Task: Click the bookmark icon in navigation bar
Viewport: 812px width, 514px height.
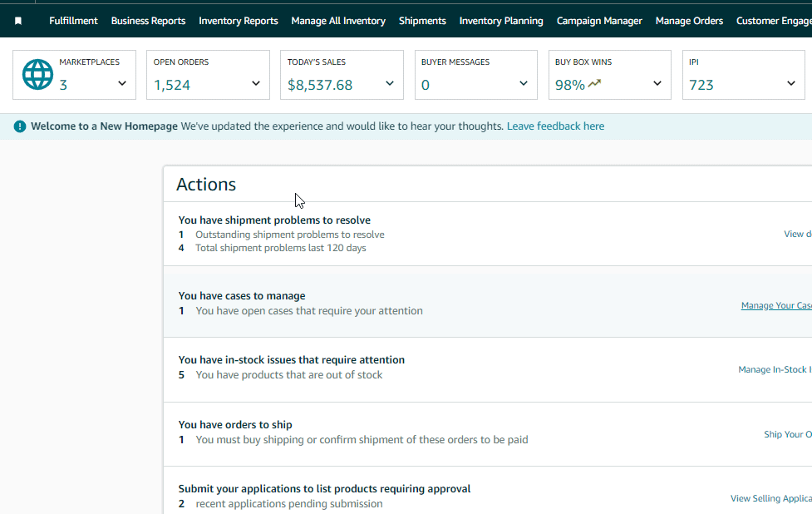Action: pos(18,21)
